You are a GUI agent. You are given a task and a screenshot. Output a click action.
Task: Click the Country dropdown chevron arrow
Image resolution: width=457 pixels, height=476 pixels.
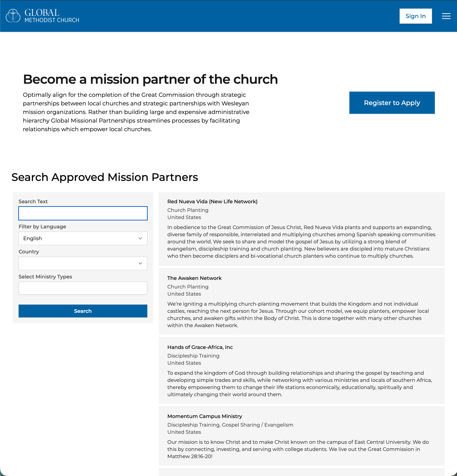click(140, 263)
